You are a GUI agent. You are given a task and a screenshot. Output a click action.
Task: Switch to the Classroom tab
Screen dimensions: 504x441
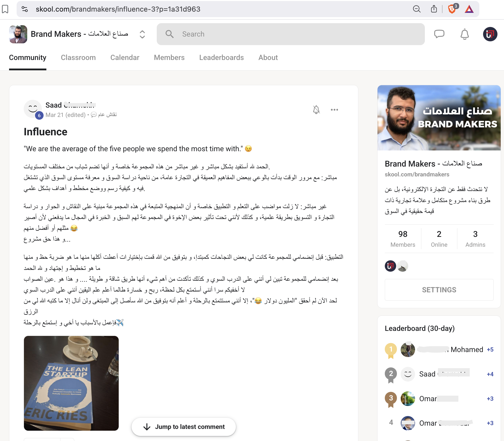click(78, 58)
